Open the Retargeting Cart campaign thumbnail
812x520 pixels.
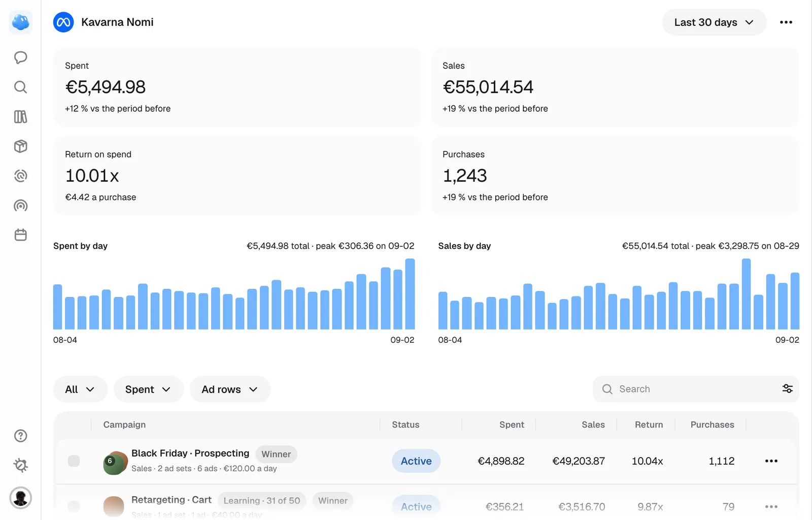(114, 507)
